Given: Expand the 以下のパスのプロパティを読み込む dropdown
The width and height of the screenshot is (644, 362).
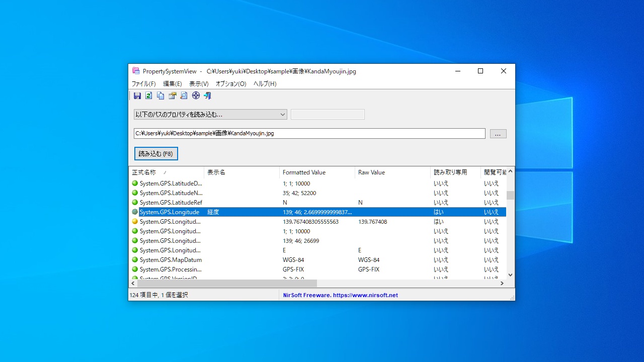Looking at the screenshot, I should [x=210, y=114].
